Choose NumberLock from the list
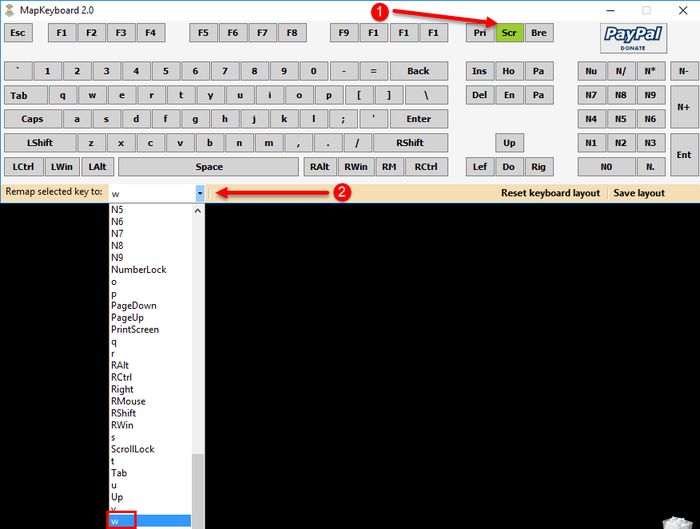700x529 pixels. click(138, 269)
